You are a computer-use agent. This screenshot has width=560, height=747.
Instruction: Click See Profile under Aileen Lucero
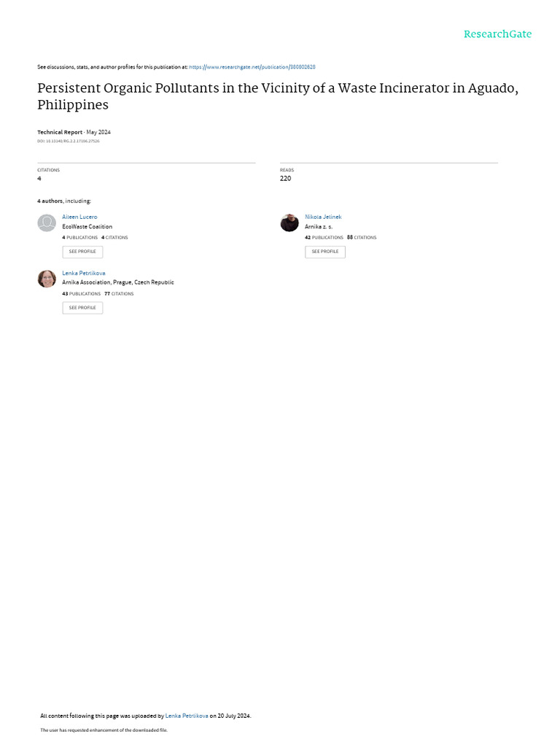[82, 252]
